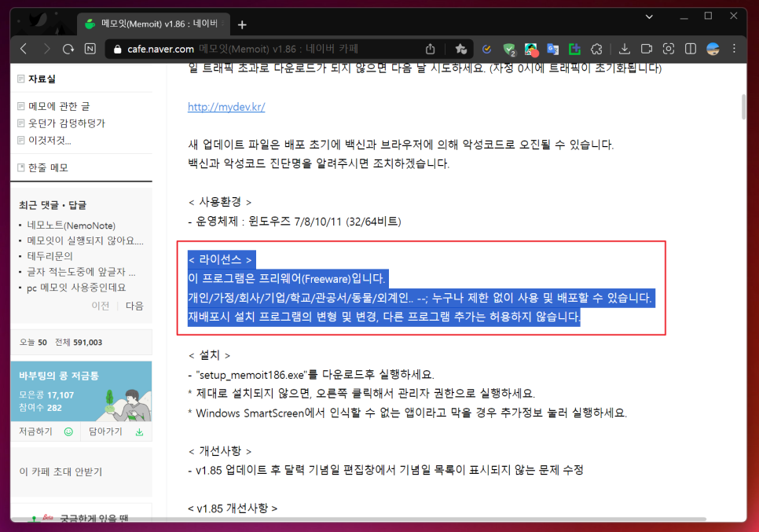
Task: Open the downloads icon in toolbar
Action: click(625, 49)
